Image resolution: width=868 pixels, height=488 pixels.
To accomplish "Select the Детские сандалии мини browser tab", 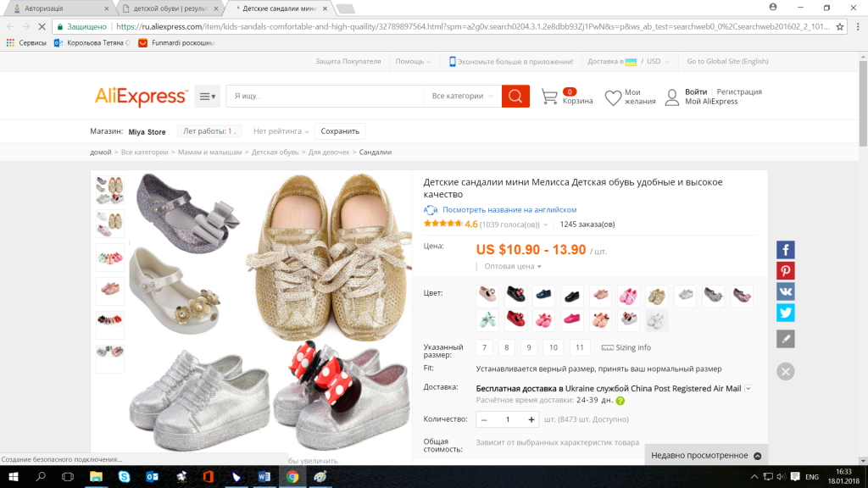I will (x=280, y=8).
